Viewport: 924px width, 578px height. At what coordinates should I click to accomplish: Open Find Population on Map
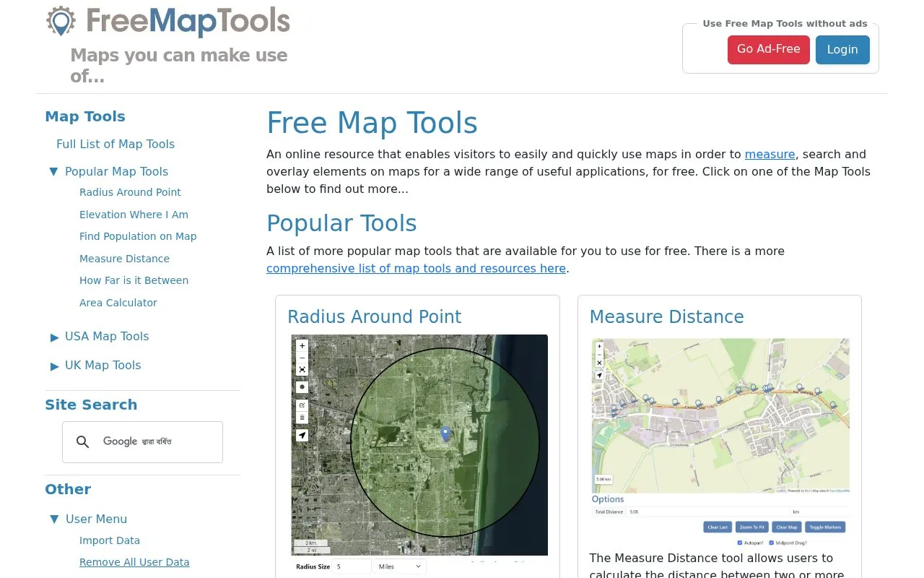[138, 236]
